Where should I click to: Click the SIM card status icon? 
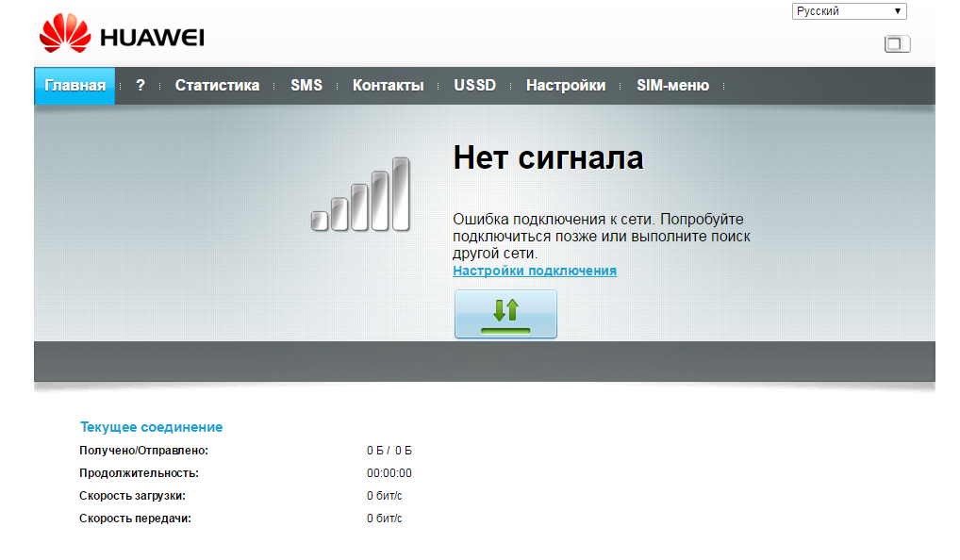[897, 44]
